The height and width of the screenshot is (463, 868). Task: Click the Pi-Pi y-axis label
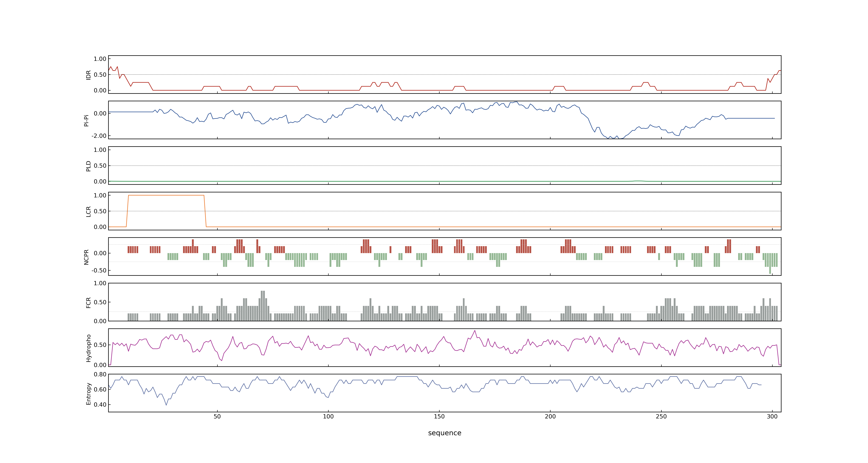(x=86, y=120)
